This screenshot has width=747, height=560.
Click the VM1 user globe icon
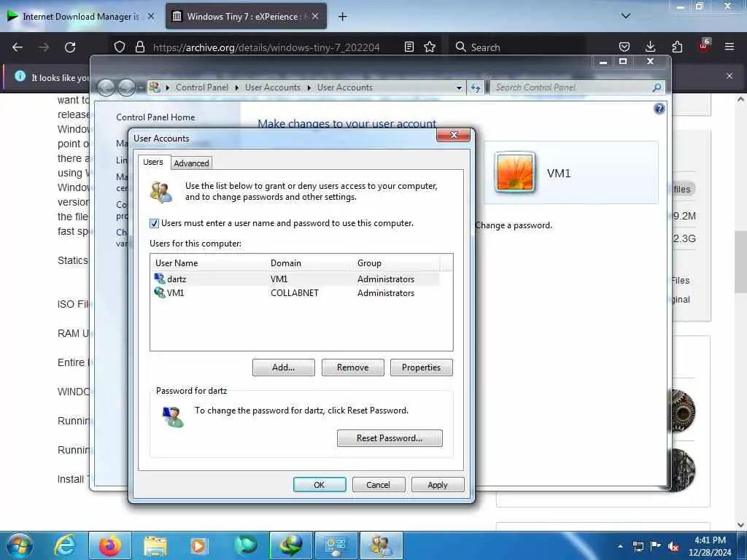[x=160, y=292]
